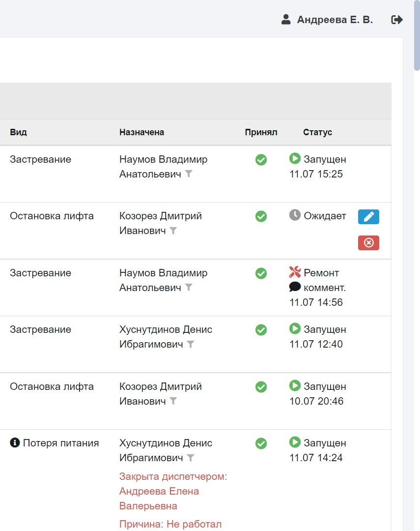Image resolution: width=420 pixels, height=531 pixels.
Task: Click the grey clock Ожидает icon
Action: (x=295, y=215)
